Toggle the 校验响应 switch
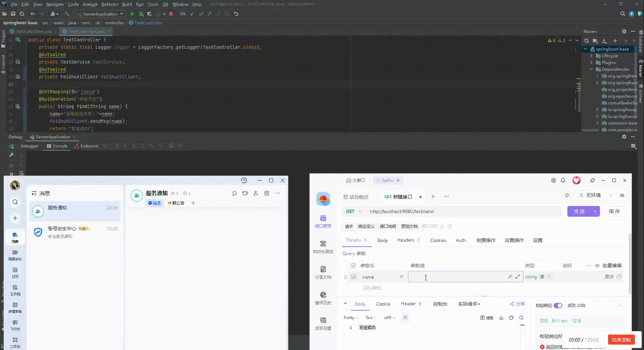 [x=558, y=306]
